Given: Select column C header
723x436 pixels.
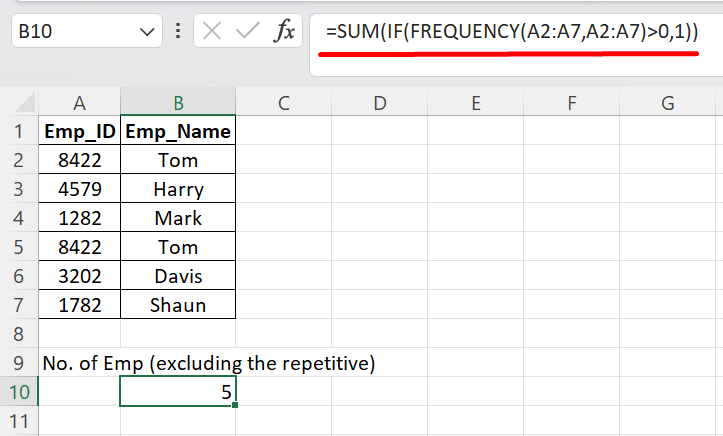Looking at the screenshot, I should pyautogui.click(x=283, y=102).
